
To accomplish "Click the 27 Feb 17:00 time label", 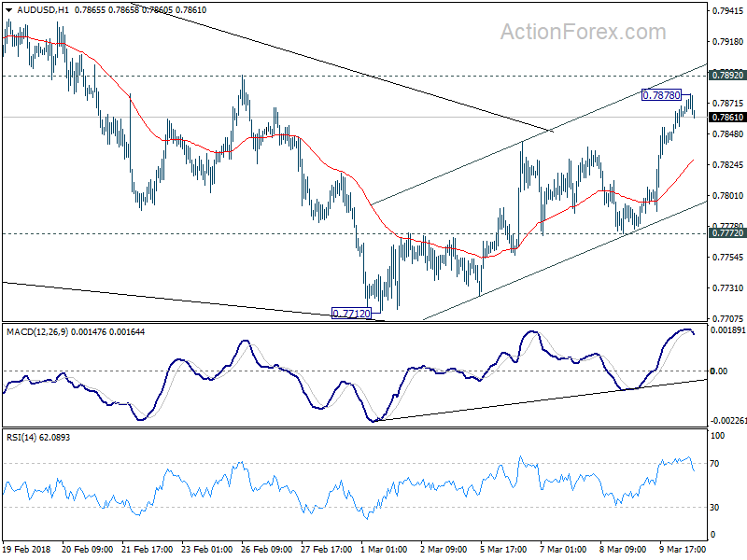I will (x=327, y=549).
